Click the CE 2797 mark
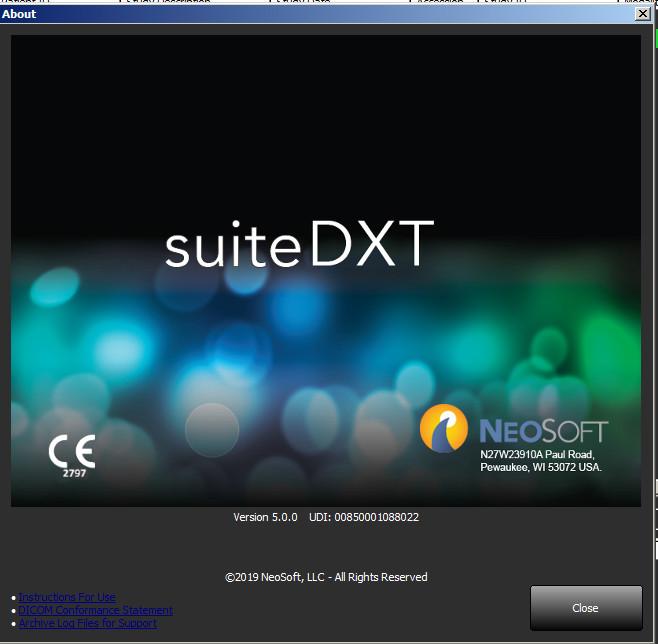Image resolution: width=658 pixels, height=644 pixels. click(72, 456)
